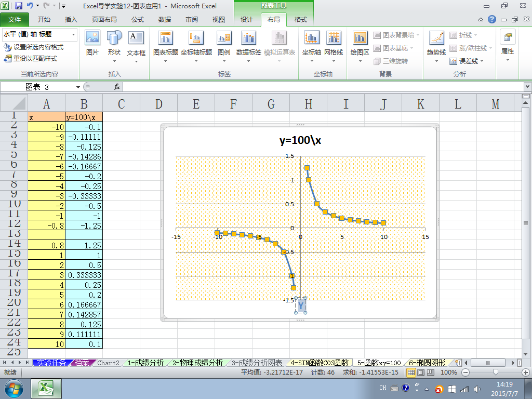Click the network signal tray icon
The height and width of the screenshot is (399, 532).
click(464, 389)
